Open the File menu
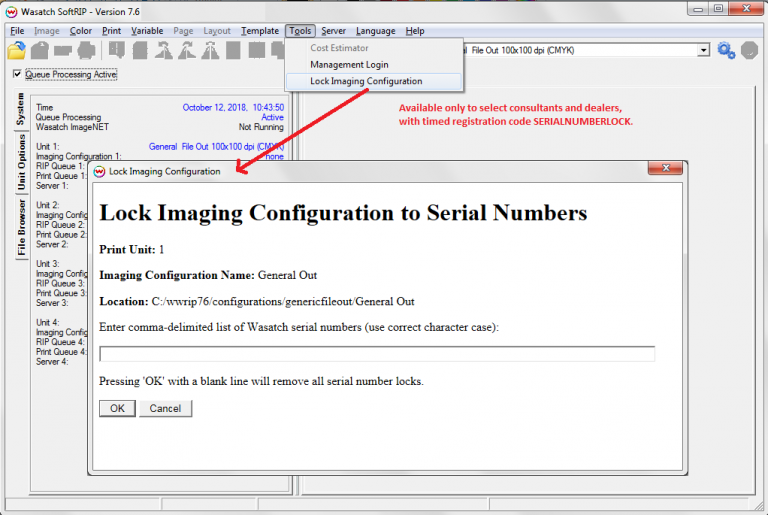The image size is (768, 515). coord(17,31)
